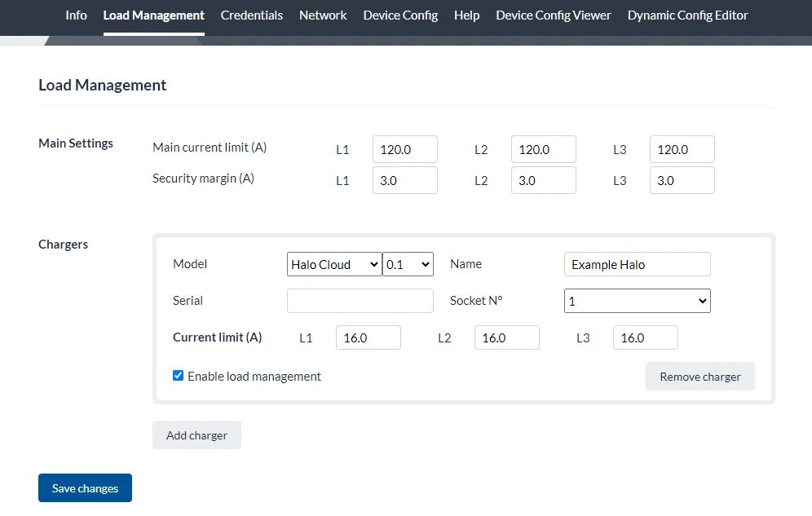Focus the Main current limit L1 field
Screen dimensions: 812x516
click(x=405, y=149)
